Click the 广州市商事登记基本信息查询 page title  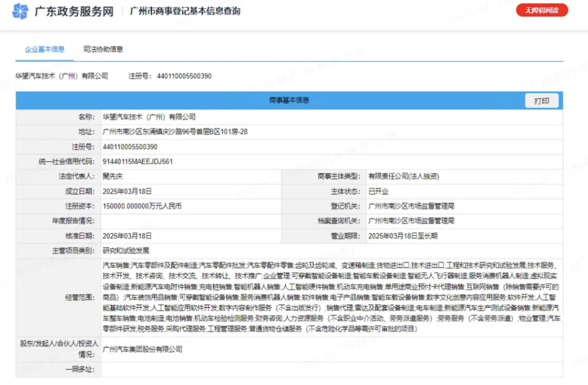click(185, 11)
